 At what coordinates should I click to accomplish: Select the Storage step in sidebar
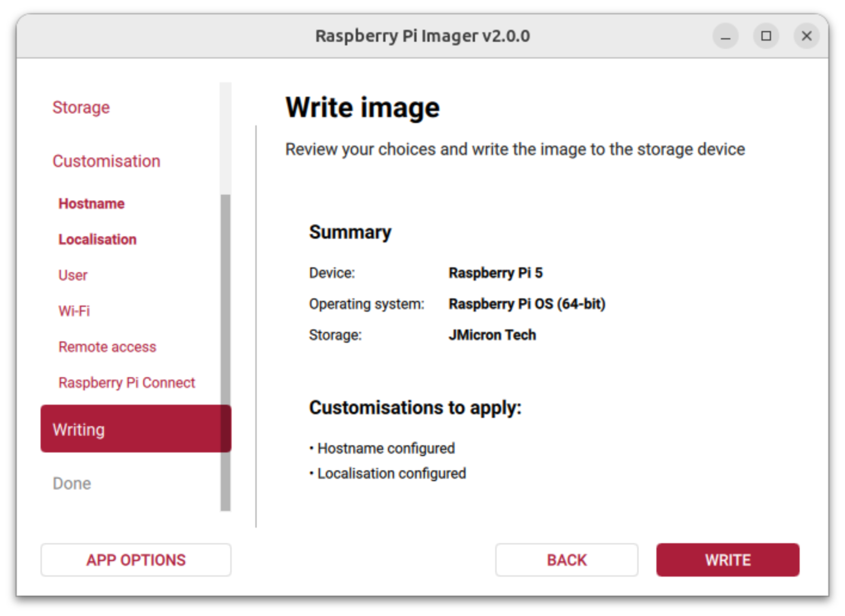tap(81, 107)
